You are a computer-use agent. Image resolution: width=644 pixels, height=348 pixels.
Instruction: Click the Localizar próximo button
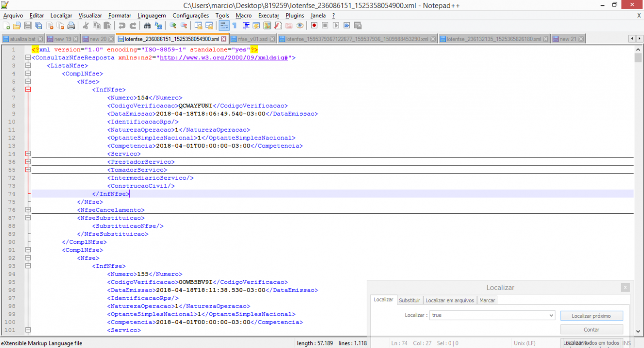point(591,316)
